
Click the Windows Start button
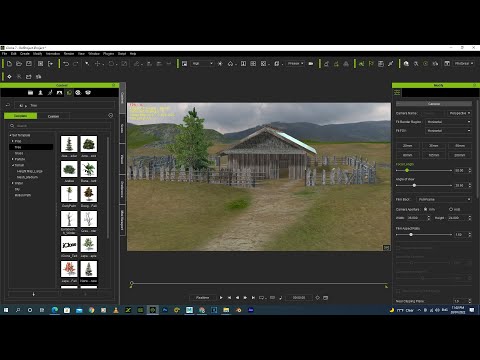6,310
